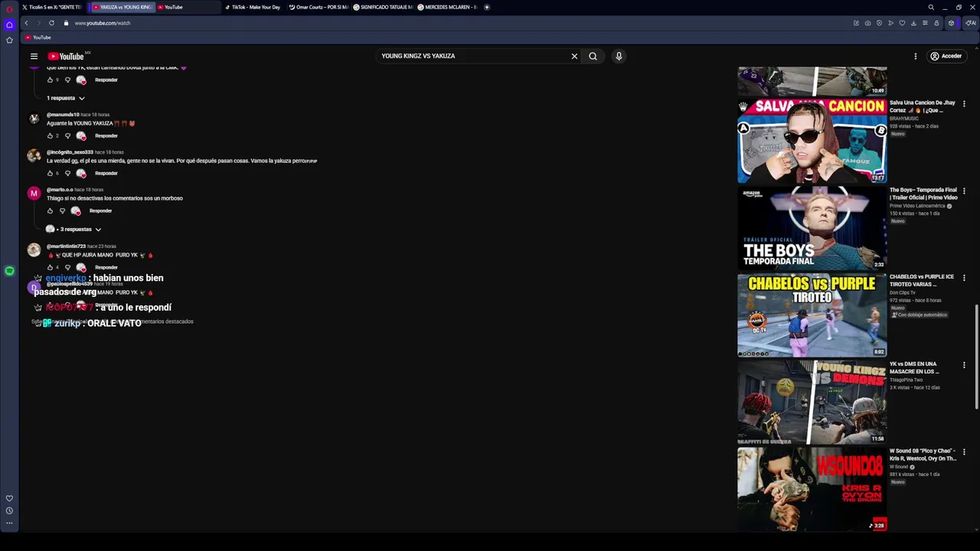
Task: Switch to the Ticolin S en X tab
Action: click(54, 8)
